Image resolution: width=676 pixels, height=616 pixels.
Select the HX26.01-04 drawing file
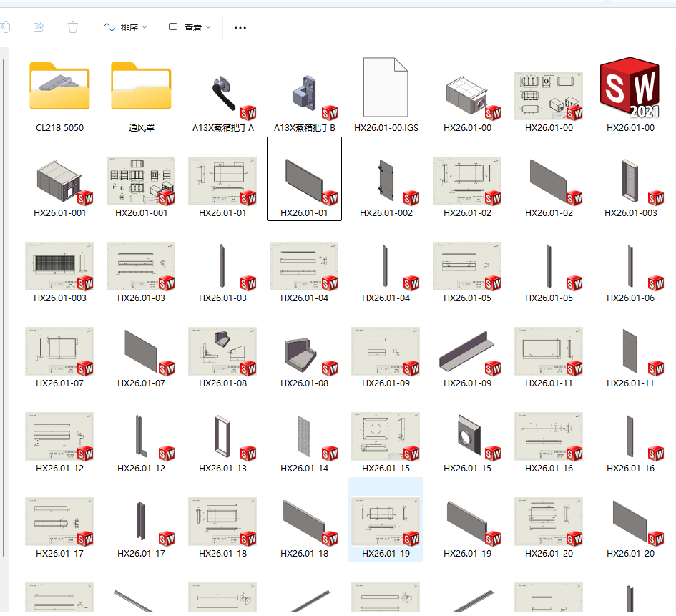click(x=304, y=265)
